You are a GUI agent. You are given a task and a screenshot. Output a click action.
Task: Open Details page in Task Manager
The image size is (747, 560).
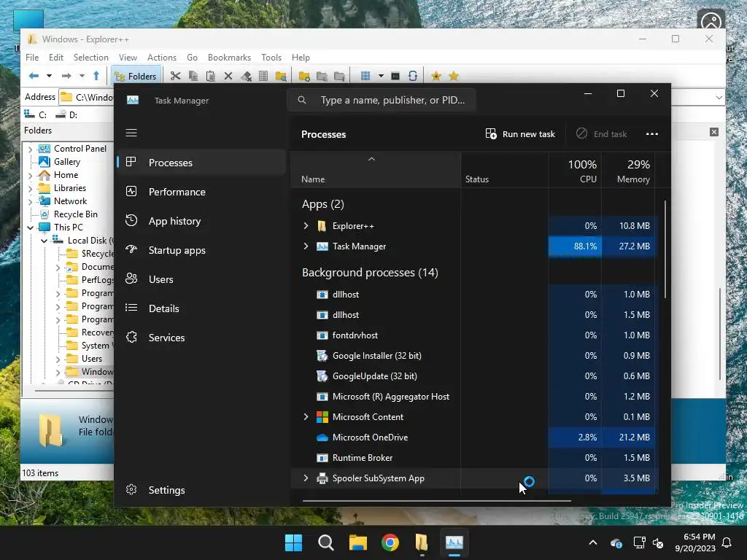201,308
